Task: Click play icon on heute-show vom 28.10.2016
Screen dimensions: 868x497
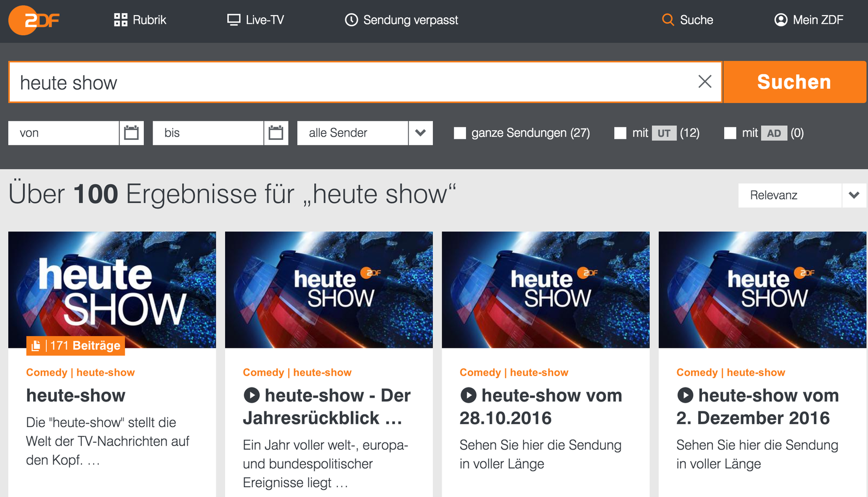Action: [x=468, y=395]
